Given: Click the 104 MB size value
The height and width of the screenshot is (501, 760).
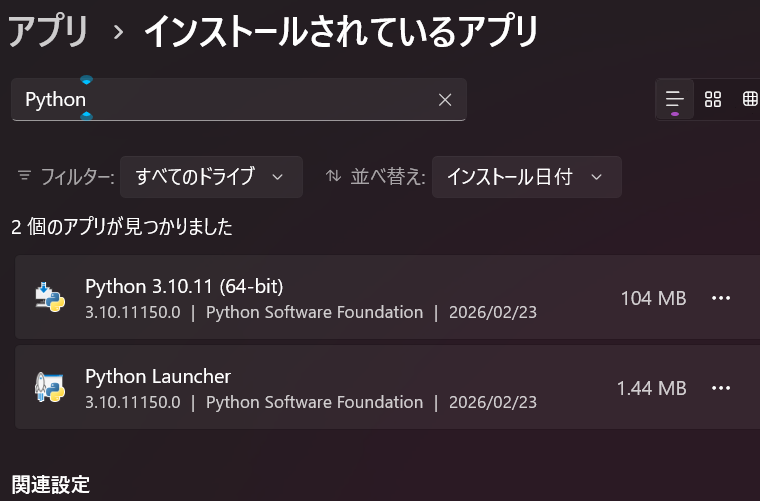Looking at the screenshot, I should pyautogui.click(x=653, y=298).
